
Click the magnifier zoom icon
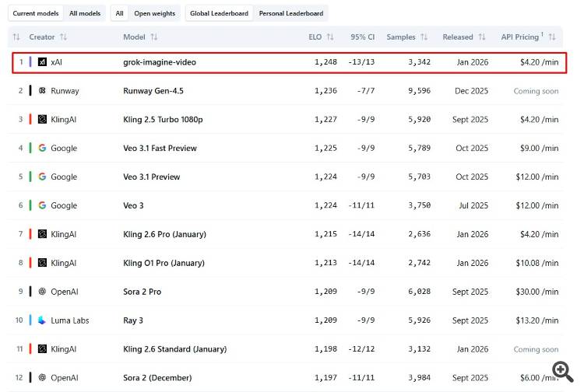point(562,371)
